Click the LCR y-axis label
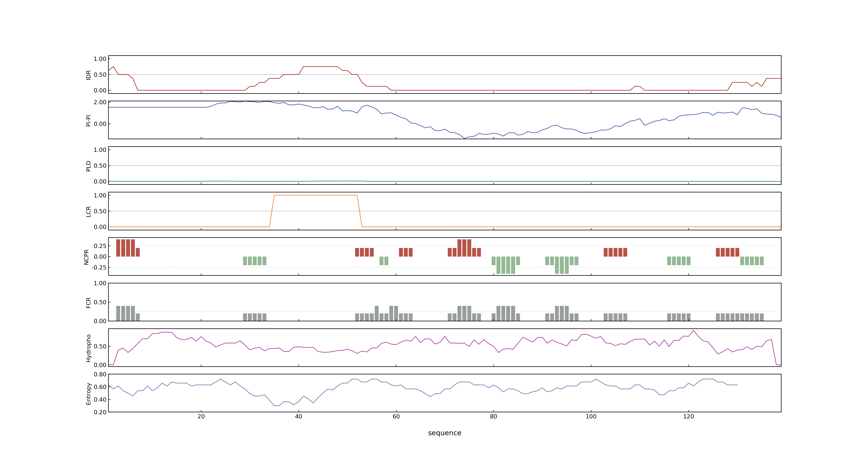The width and height of the screenshot is (868, 463). (x=89, y=211)
